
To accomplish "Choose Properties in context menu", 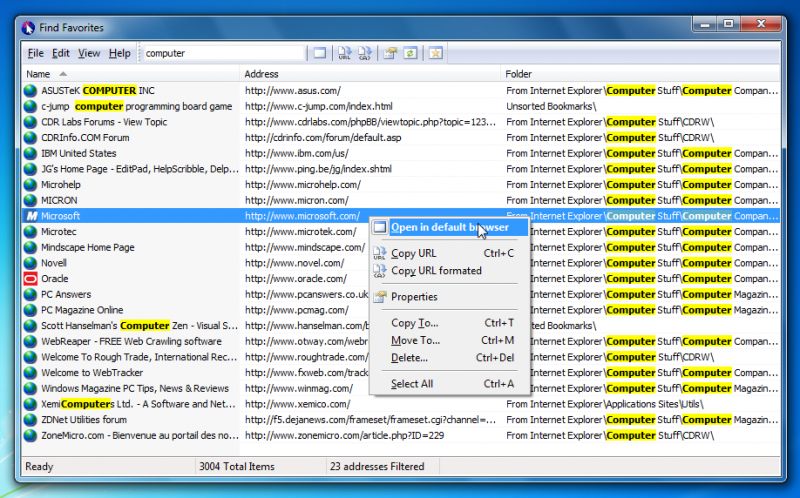I will coord(449,296).
